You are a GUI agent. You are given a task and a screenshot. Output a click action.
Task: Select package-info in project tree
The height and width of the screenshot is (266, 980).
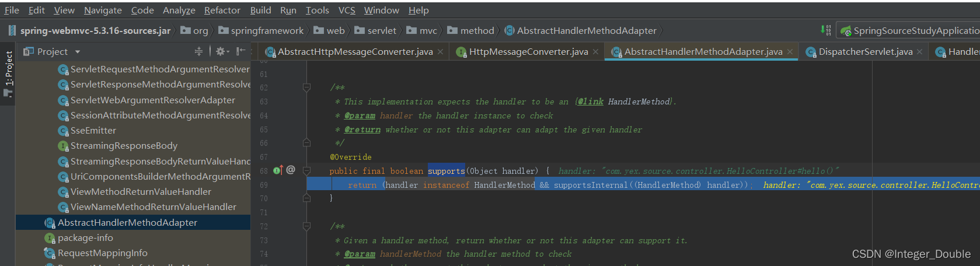tap(79, 238)
